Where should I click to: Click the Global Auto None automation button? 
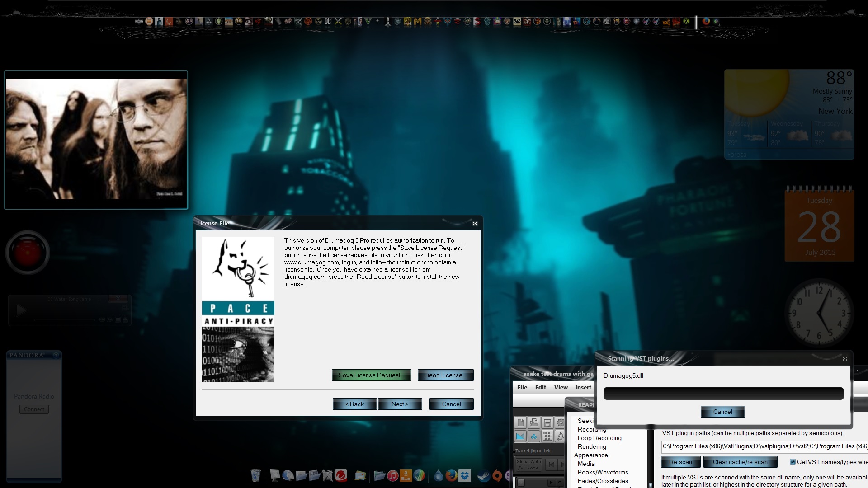click(529, 465)
